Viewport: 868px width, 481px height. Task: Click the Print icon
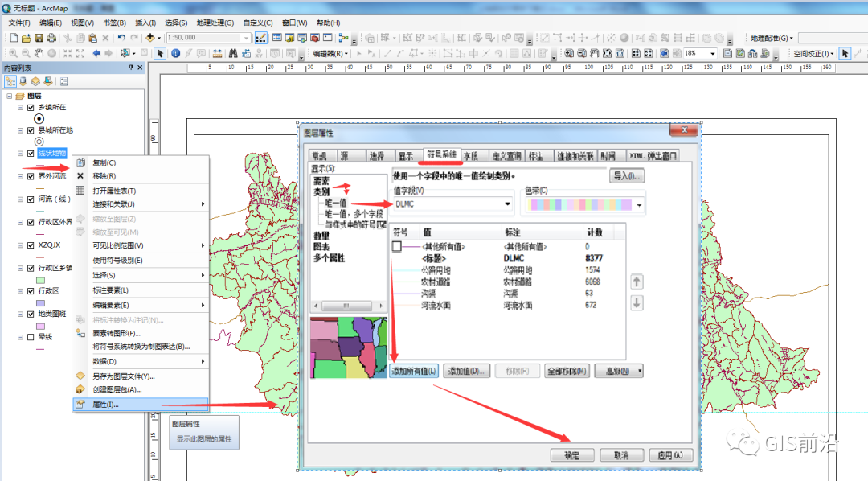pyautogui.click(x=51, y=37)
